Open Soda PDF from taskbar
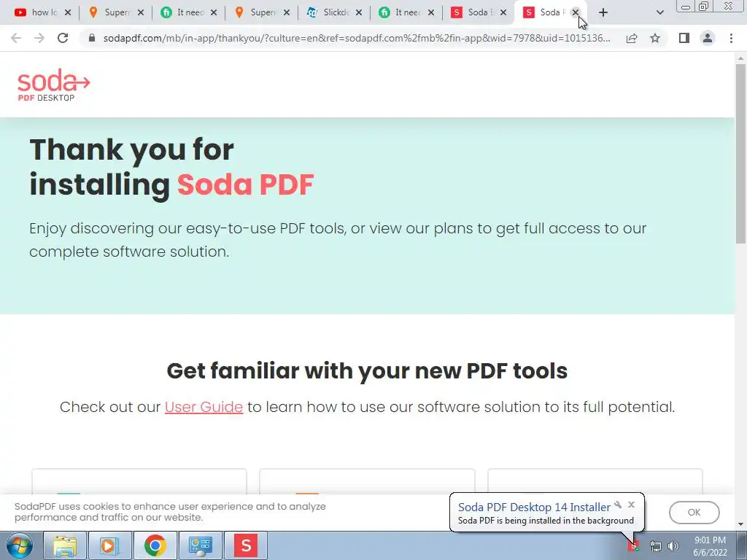The width and height of the screenshot is (747, 560). coord(245,545)
